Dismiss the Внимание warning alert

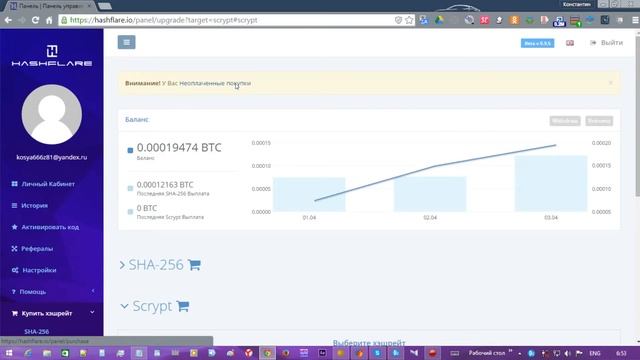click(x=611, y=83)
